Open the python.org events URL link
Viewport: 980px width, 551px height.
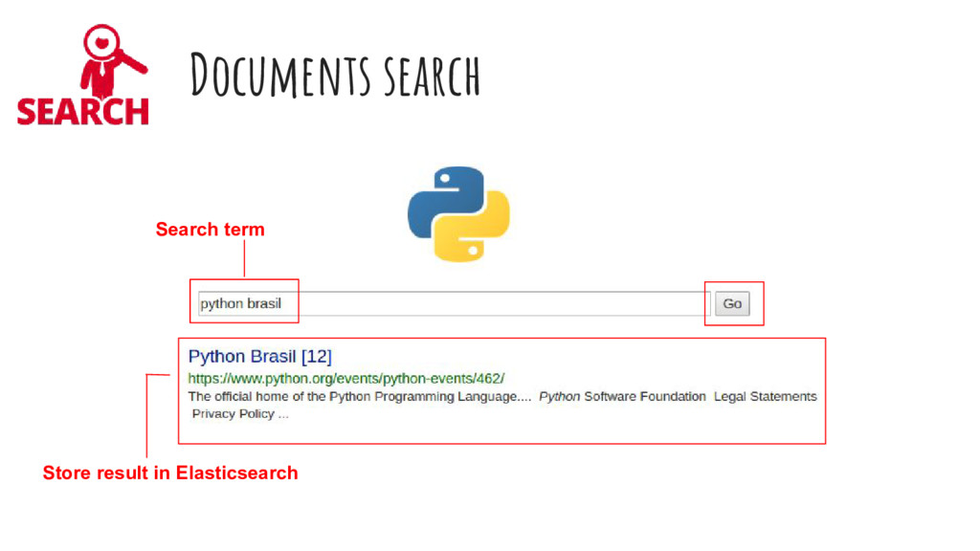point(346,379)
